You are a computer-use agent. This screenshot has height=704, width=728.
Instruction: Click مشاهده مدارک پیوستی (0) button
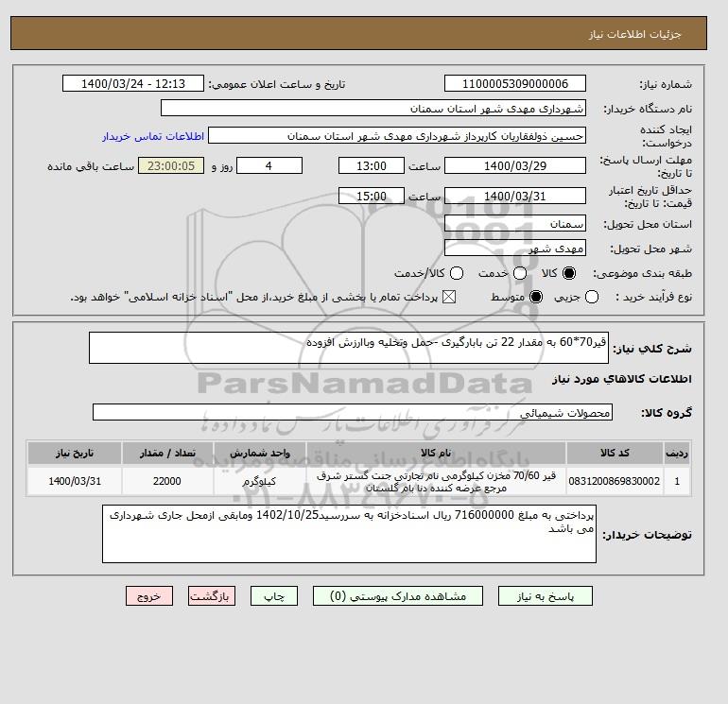coord(398,596)
